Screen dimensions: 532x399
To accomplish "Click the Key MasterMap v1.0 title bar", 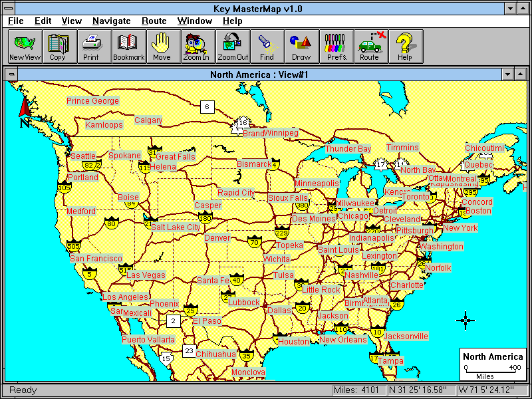I will point(258,9).
